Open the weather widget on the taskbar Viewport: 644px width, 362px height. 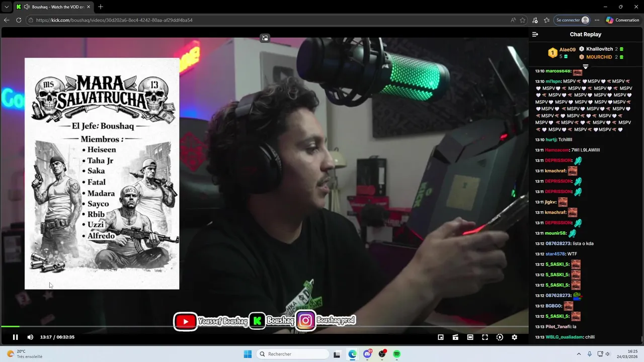click(x=24, y=354)
